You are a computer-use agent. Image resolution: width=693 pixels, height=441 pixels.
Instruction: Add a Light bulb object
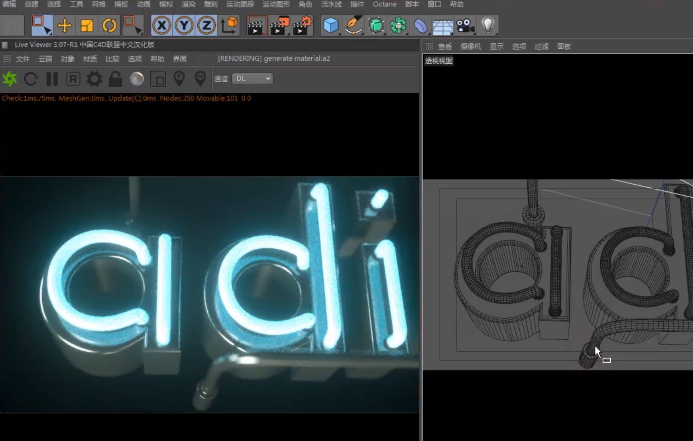(488, 25)
